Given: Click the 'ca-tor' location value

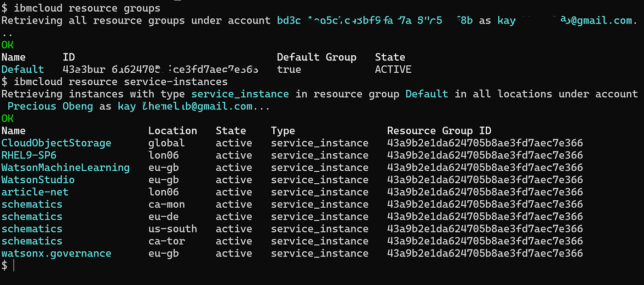Looking at the screenshot, I should [167, 241].
